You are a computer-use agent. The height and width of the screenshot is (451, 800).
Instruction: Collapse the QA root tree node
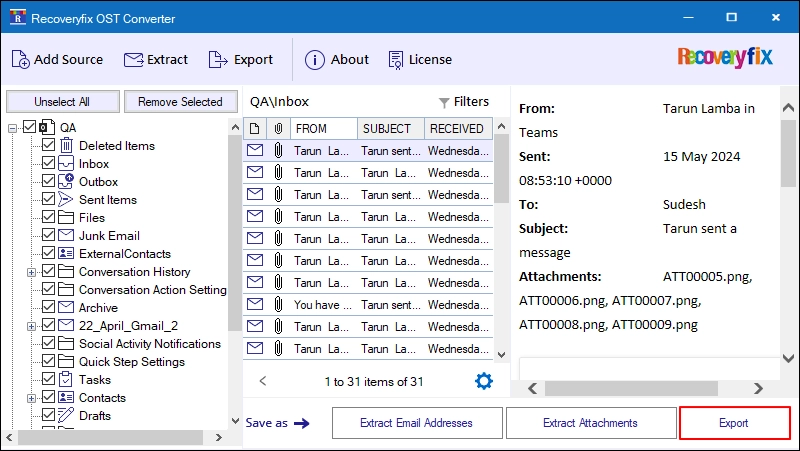12,128
